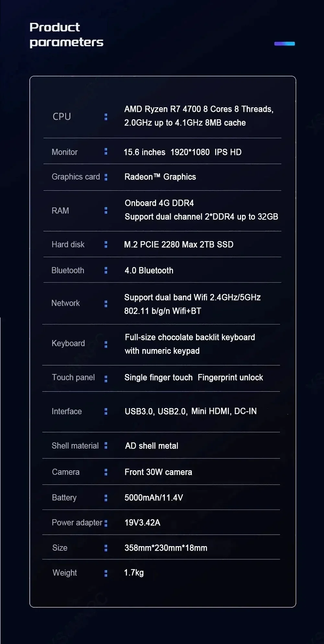Click the blue colon marker next to Network

pos(106,304)
